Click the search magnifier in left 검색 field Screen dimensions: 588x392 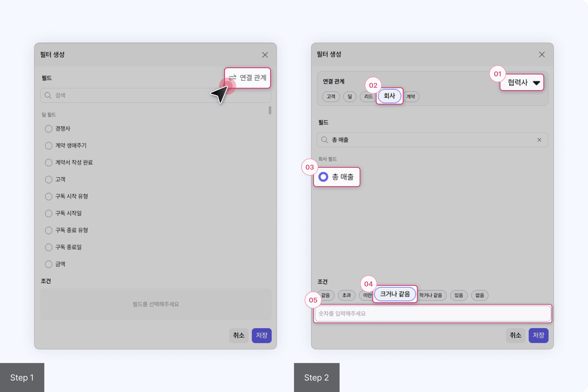click(48, 95)
